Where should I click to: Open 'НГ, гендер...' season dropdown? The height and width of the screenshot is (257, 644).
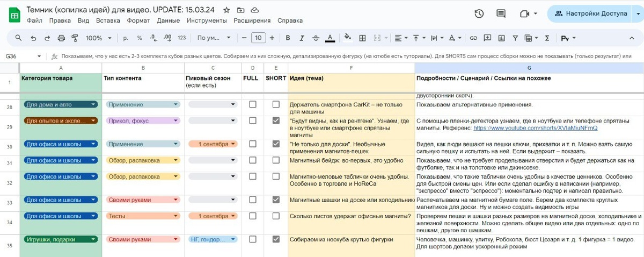[233, 239]
